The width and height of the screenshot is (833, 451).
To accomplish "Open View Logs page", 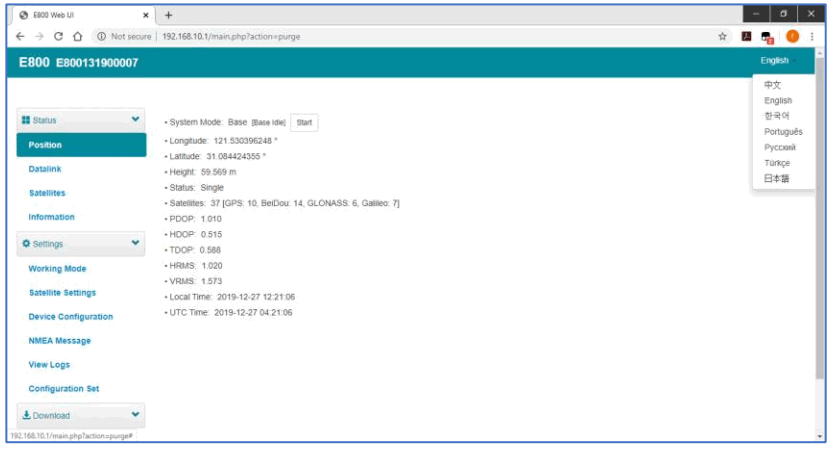I will [49, 364].
